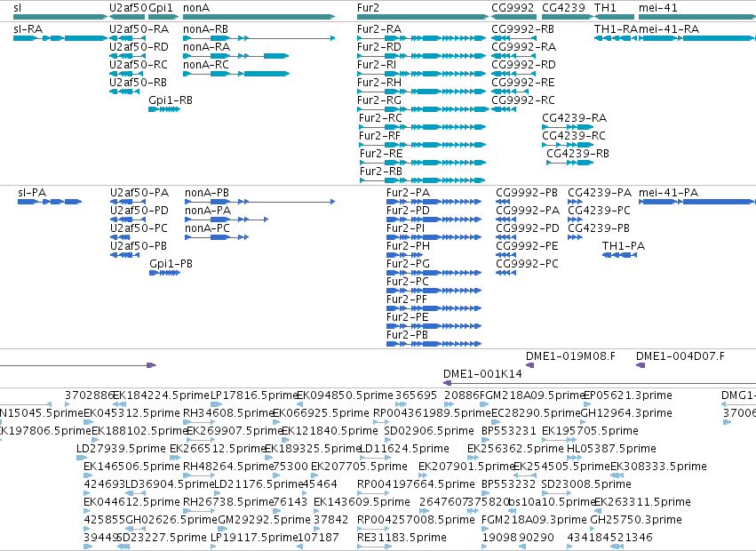
Task: Select the mei-41-PA protein label
Action: point(668,193)
